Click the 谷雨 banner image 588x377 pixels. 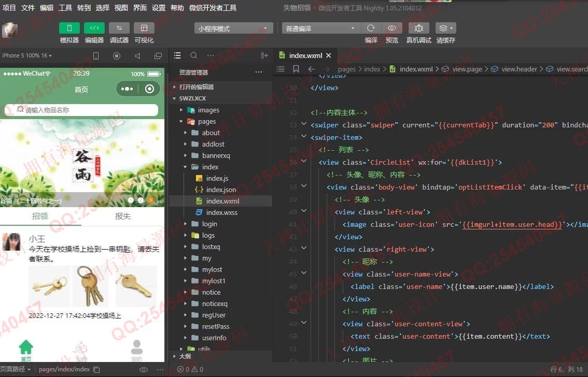[82, 163]
